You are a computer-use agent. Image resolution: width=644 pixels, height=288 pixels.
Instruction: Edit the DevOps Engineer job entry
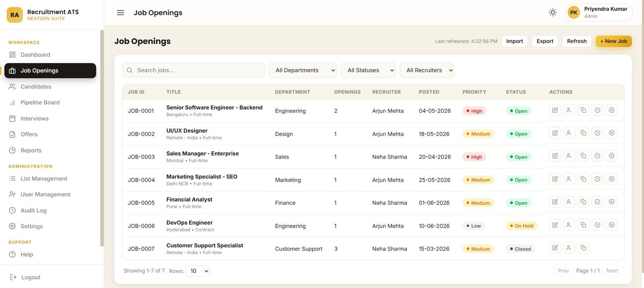click(x=555, y=225)
